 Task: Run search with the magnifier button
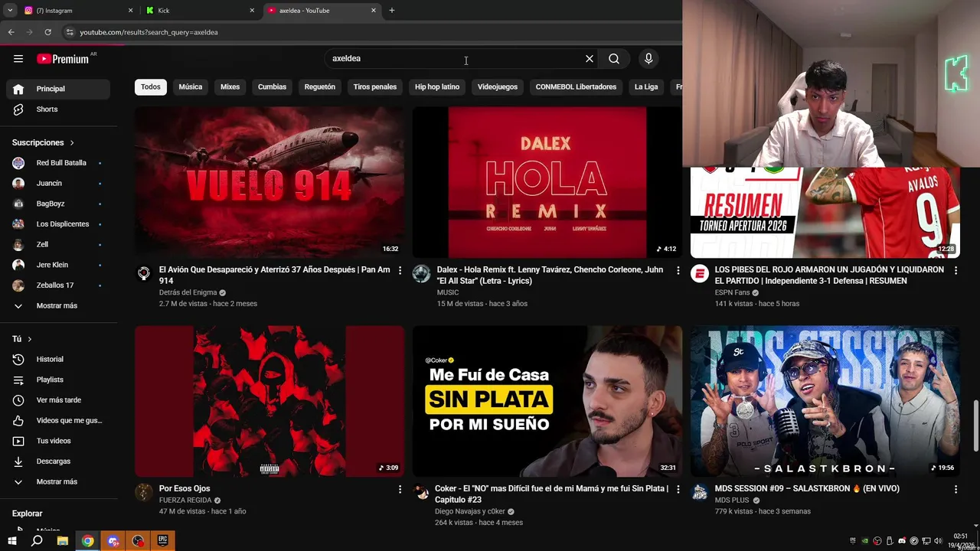614,59
